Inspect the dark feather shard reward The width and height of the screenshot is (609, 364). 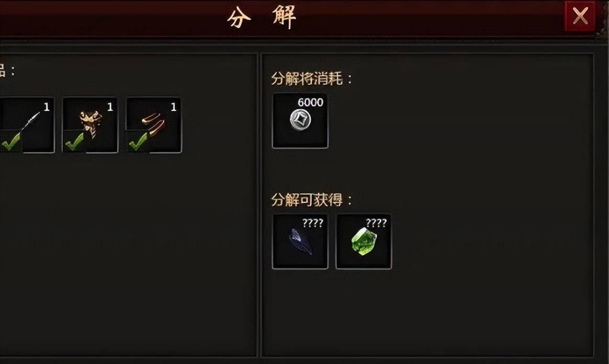(300, 242)
